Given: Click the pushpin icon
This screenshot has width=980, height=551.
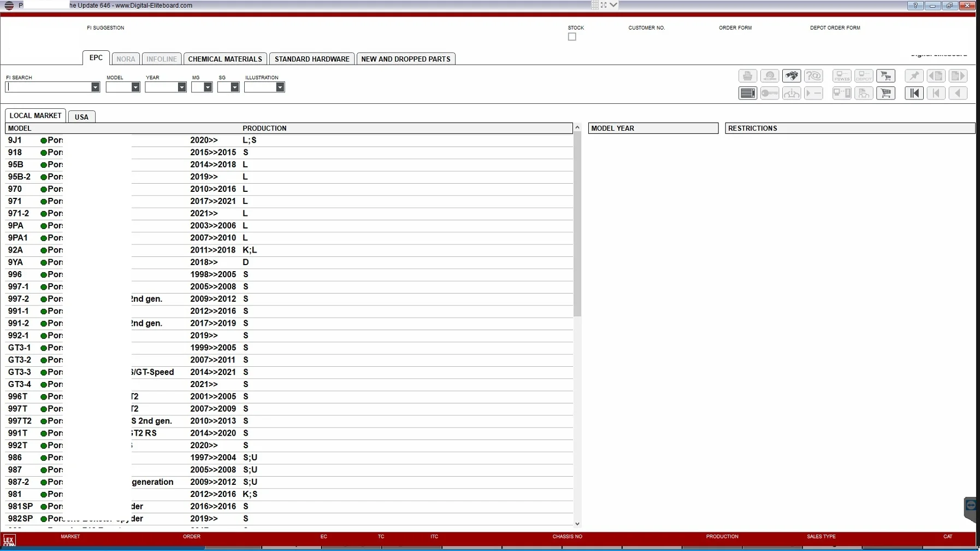Looking at the screenshot, I should click(x=914, y=76).
